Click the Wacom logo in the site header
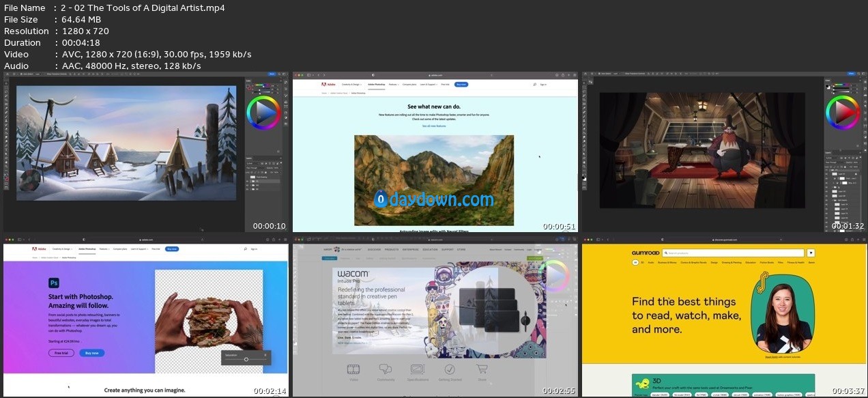Screen dimensions: 868x398 pos(332,249)
